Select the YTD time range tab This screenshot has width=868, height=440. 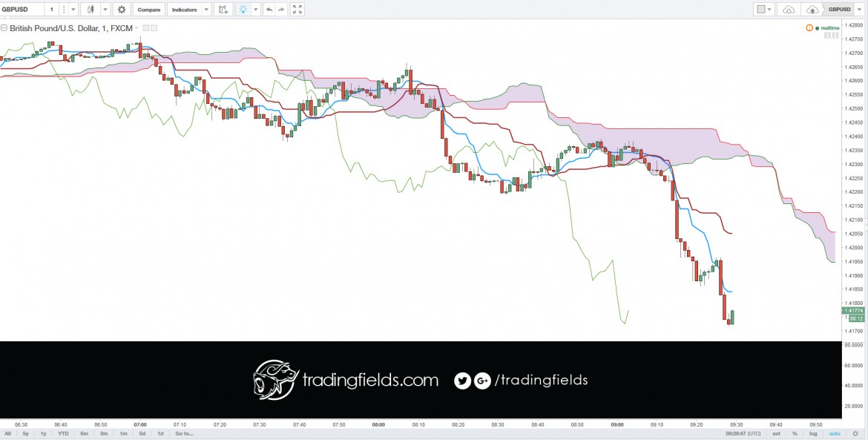click(x=62, y=433)
